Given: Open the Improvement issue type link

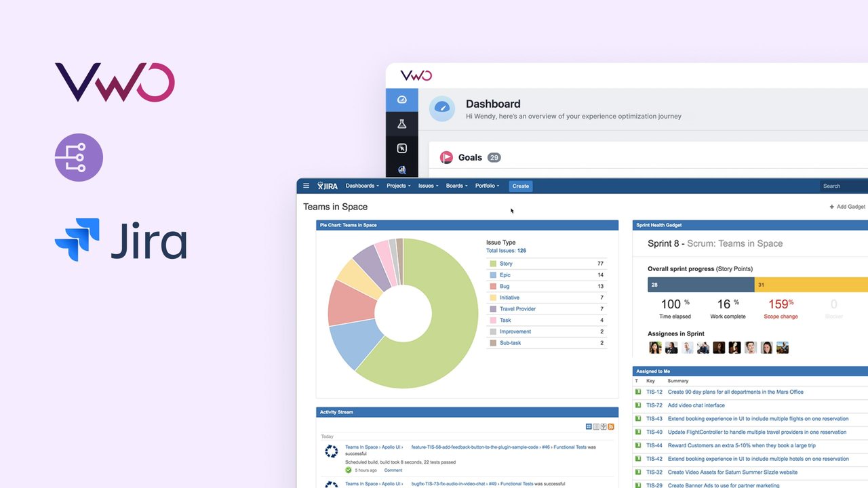Looking at the screenshot, I should pyautogui.click(x=515, y=331).
